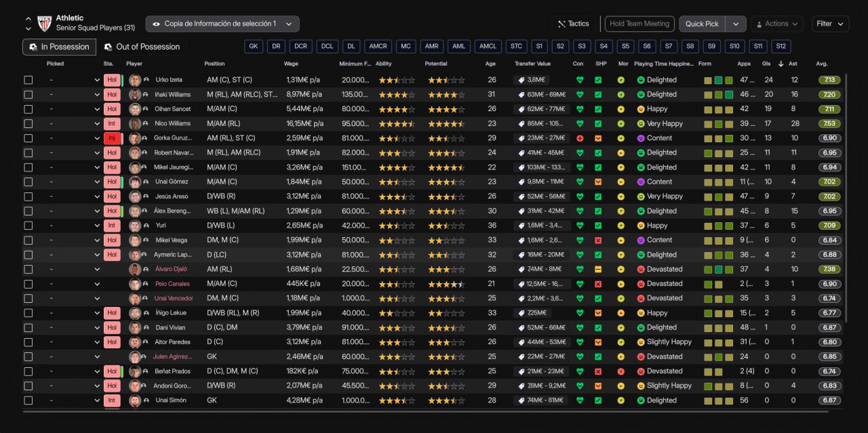868x433 pixels.
Task: Click the Delighted smiley for Iñaki Williams
Action: point(640,95)
